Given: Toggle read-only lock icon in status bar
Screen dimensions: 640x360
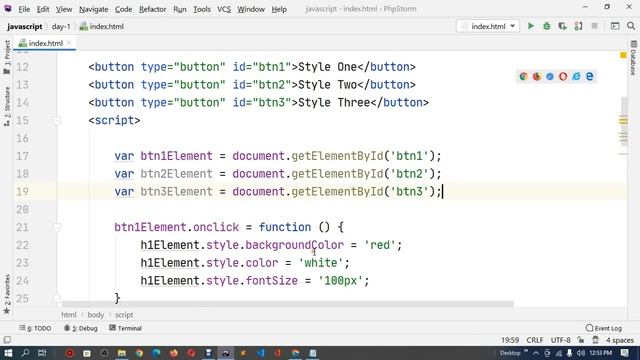Looking at the screenshot, I should click(x=580, y=340).
